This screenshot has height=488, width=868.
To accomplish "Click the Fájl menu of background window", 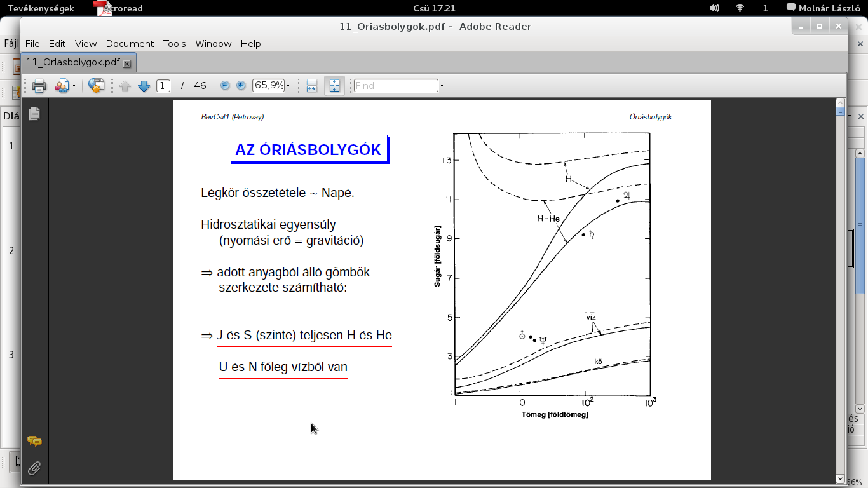I will [11, 44].
